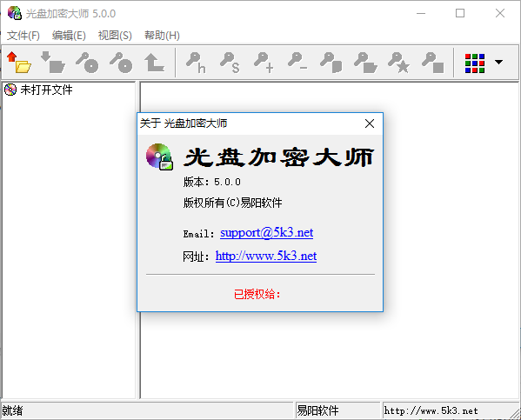
Task: Click the go-up-level arrow toolbar icon
Action: pos(155,63)
